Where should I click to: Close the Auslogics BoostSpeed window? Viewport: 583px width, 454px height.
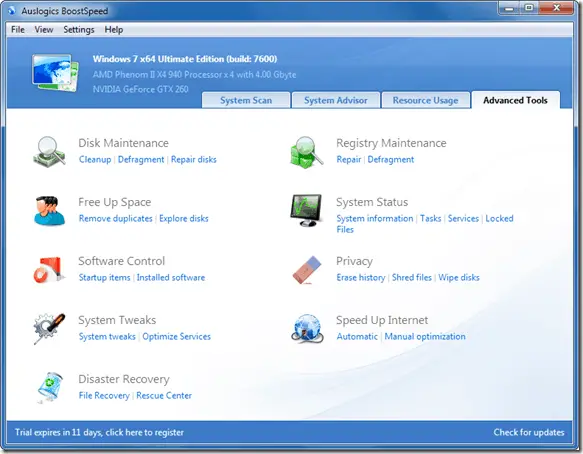[x=556, y=8]
